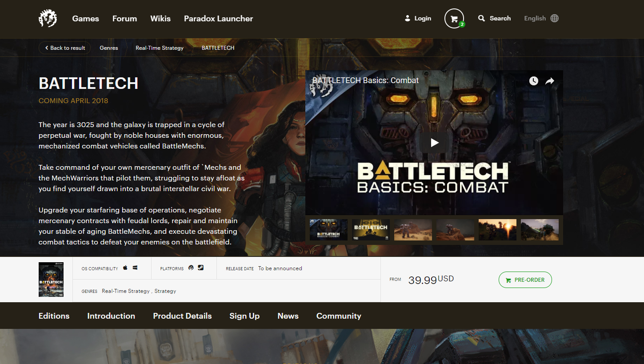
Task: Open the shopping cart icon
Action: pyautogui.click(x=454, y=19)
